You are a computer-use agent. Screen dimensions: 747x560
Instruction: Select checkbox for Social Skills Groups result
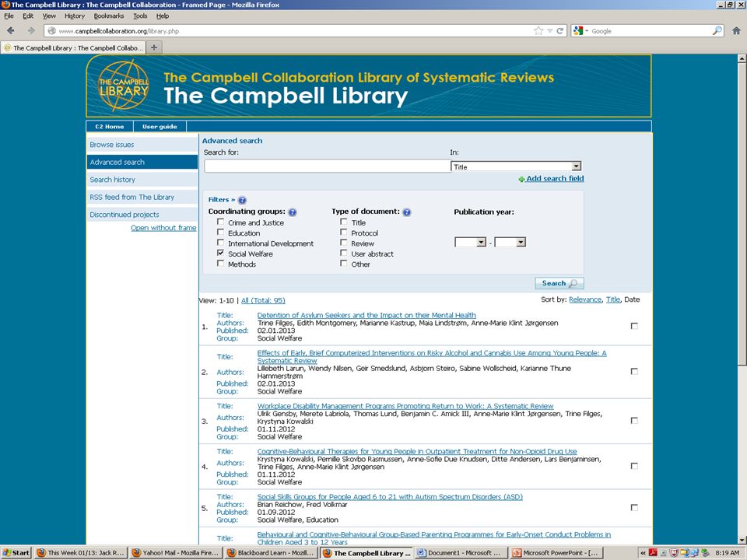[x=634, y=508]
